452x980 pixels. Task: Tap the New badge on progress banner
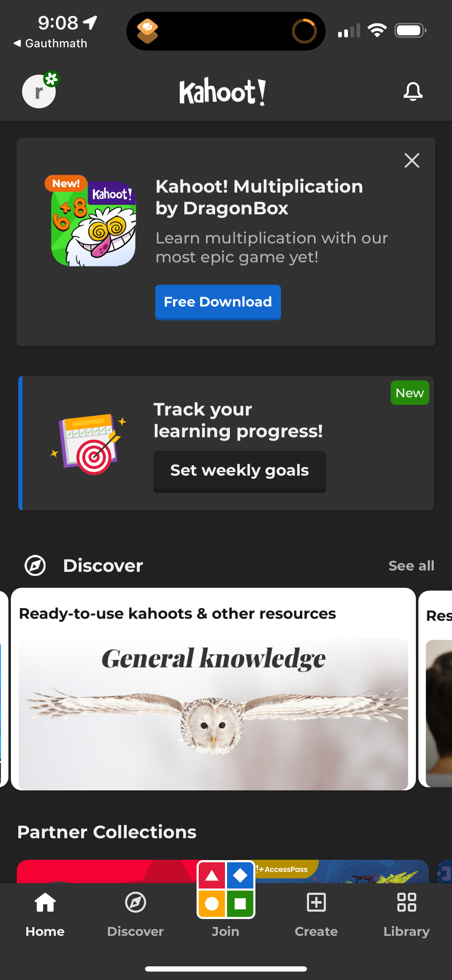tap(410, 393)
